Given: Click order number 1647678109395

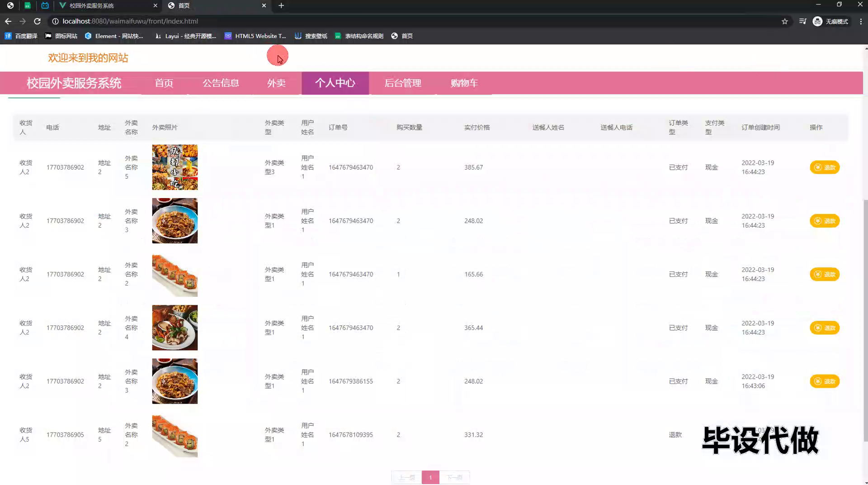Looking at the screenshot, I should pyautogui.click(x=351, y=435).
